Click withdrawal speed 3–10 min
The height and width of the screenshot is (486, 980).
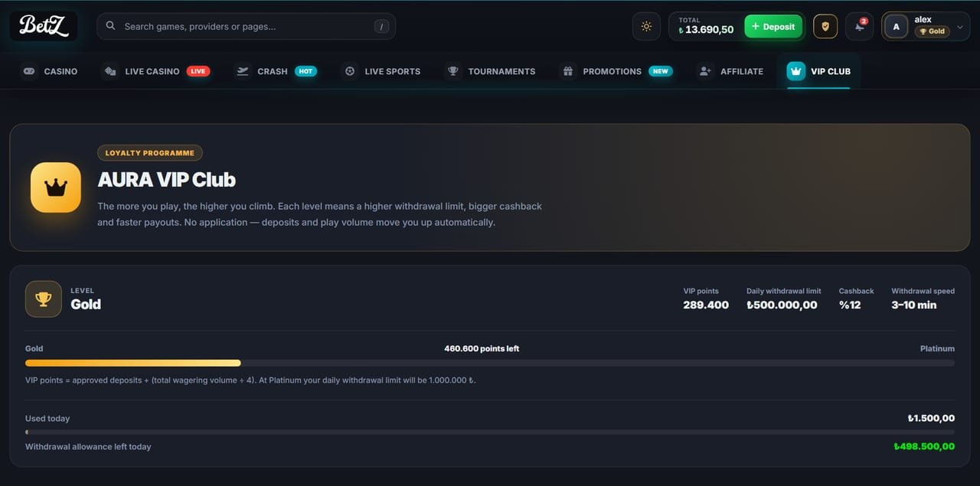914,305
